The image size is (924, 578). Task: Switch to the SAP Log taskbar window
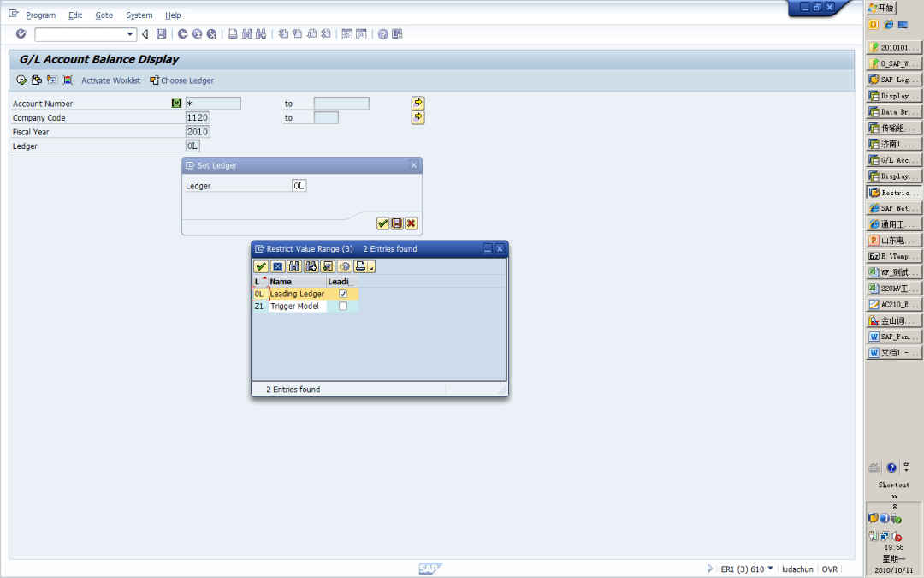894,80
